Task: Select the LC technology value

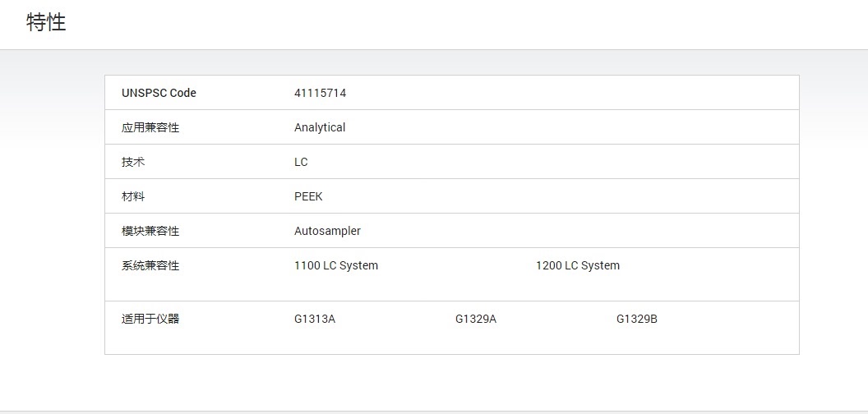Action: coord(301,162)
